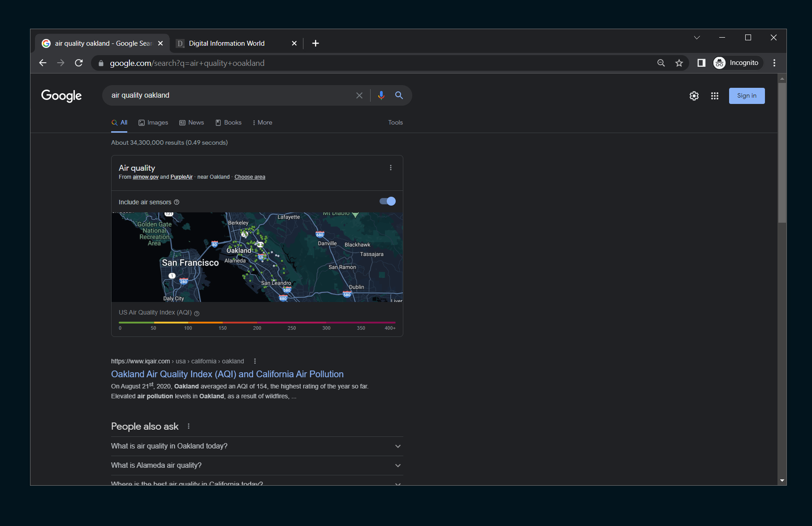
Task: Go back to the previous page
Action: click(43, 63)
